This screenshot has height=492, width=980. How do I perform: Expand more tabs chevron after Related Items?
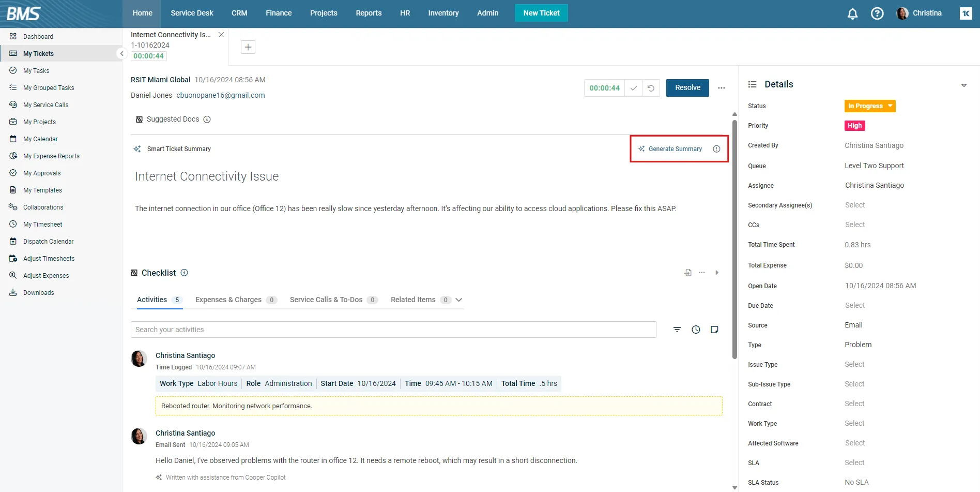(458, 300)
